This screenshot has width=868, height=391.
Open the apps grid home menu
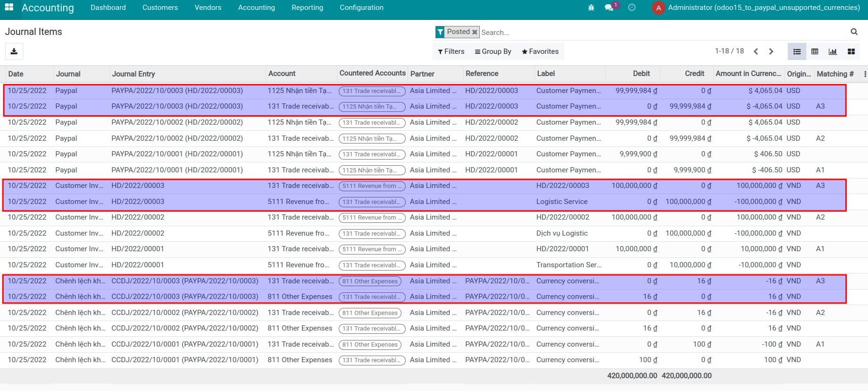click(x=9, y=8)
